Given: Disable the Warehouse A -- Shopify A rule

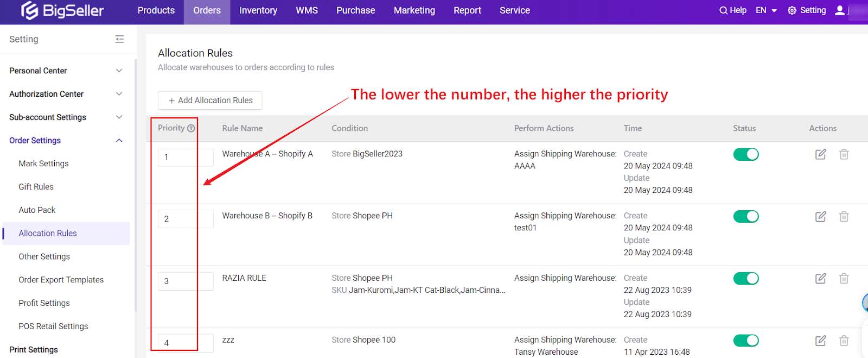Looking at the screenshot, I should [x=746, y=154].
